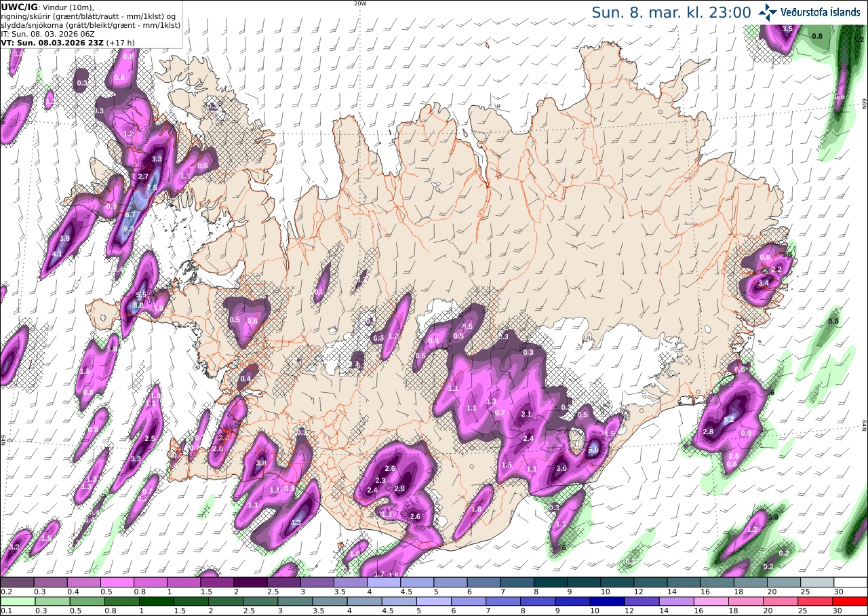This screenshot has width=868, height=616.
Task: Click the '4.3' value off the southwest coast
Action: [x=296, y=522]
